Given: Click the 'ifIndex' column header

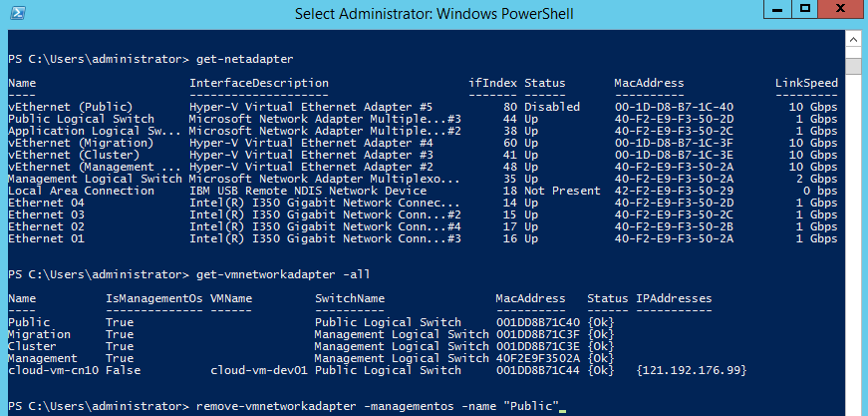Looking at the screenshot, I should (492, 83).
